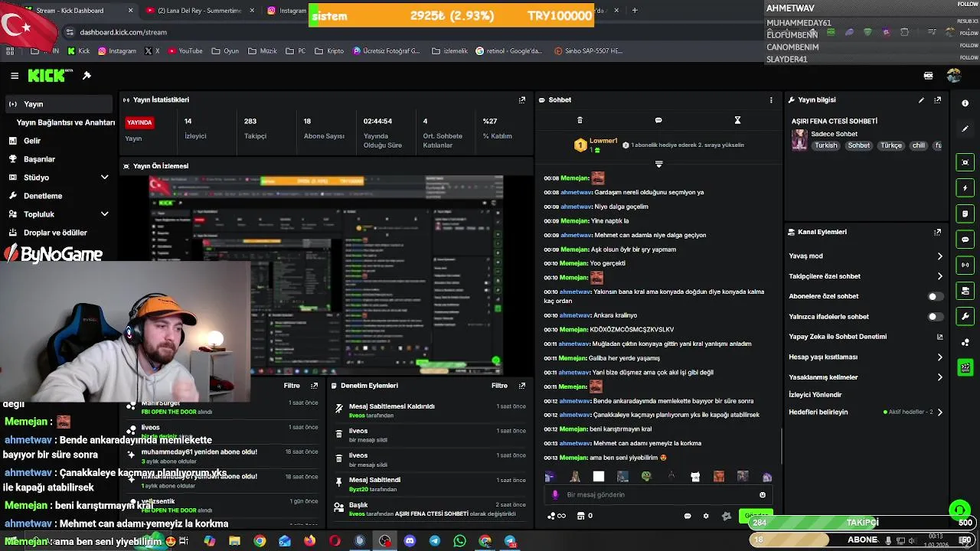Screen dimensions: 980x551
Task: Open Yasaklanmış kelimeler options
Action: pyautogui.click(x=865, y=377)
